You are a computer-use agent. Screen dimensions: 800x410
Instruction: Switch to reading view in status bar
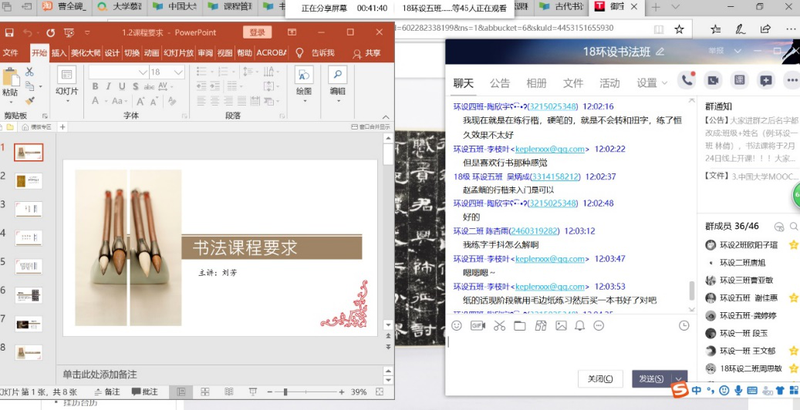pyautogui.click(x=229, y=392)
